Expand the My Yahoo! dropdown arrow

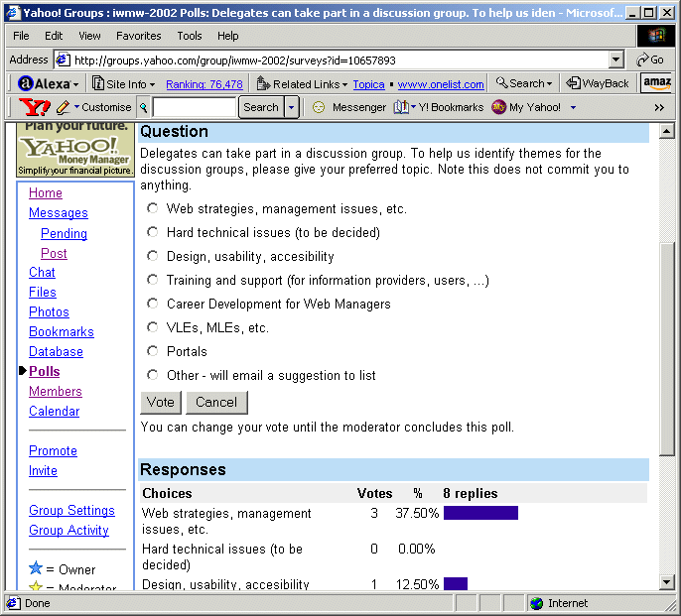(574, 107)
